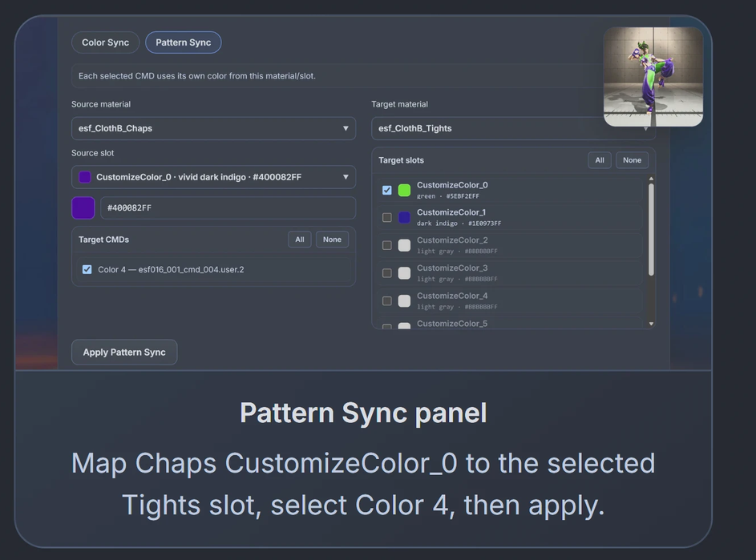
Task: Click the light gray swatch of CustomizeColor_2
Action: click(x=404, y=245)
